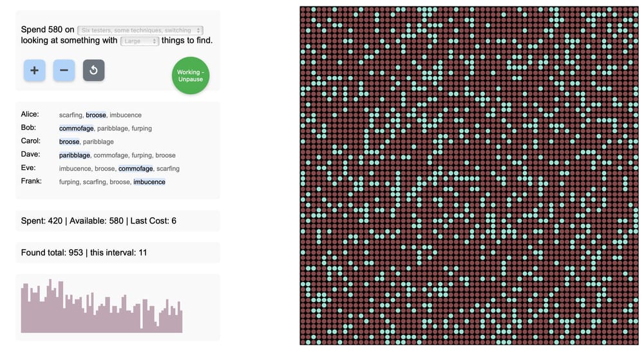
Task: Click the reset circular arrow button
Action: (x=93, y=70)
